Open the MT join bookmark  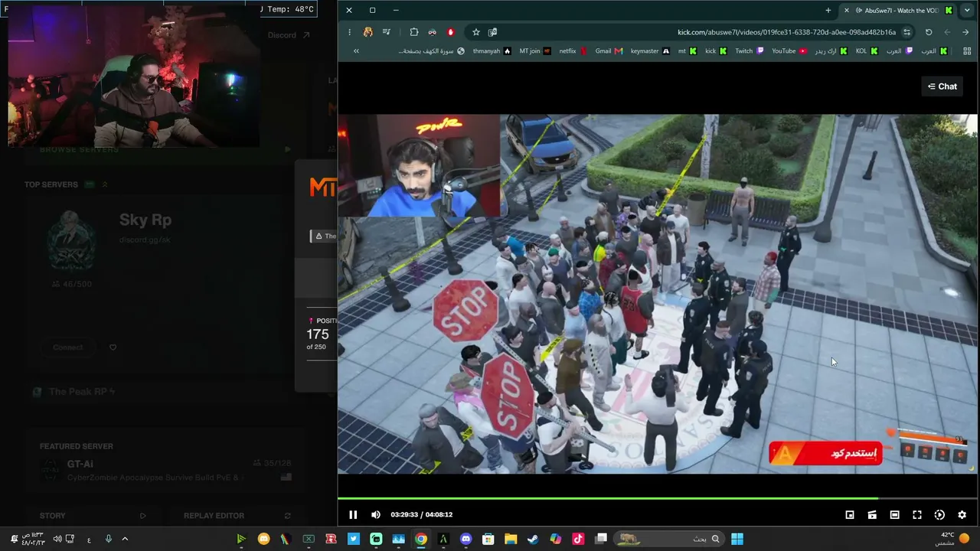(535, 51)
